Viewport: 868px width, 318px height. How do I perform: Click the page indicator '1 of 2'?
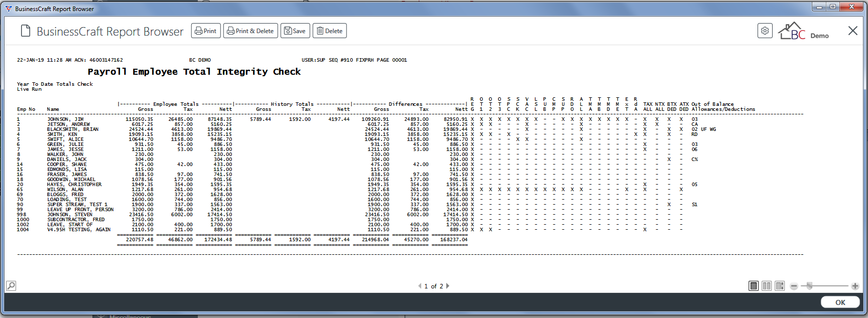point(434,286)
